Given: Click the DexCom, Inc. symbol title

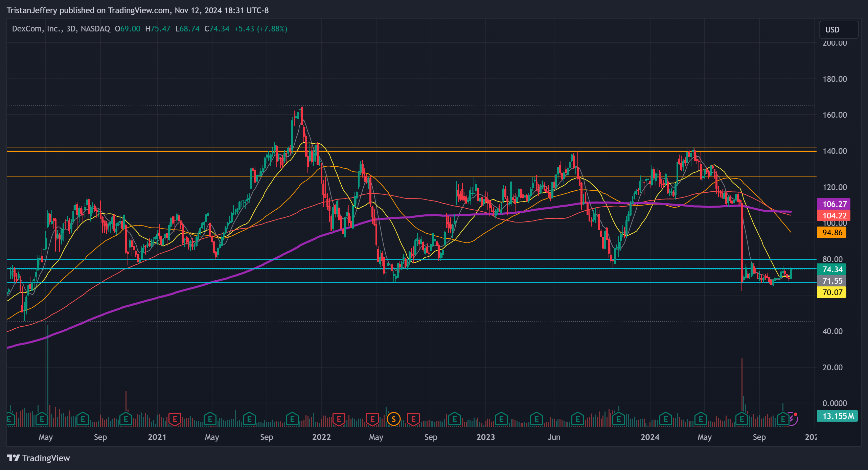Looking at the screenshot, I should [x=38, y=29].
